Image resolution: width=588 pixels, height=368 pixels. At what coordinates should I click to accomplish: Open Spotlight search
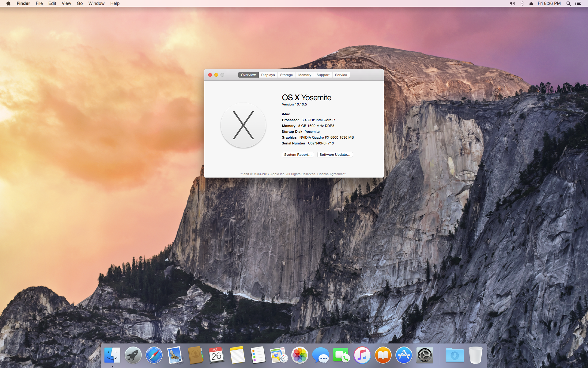click(x=568, y=3)
